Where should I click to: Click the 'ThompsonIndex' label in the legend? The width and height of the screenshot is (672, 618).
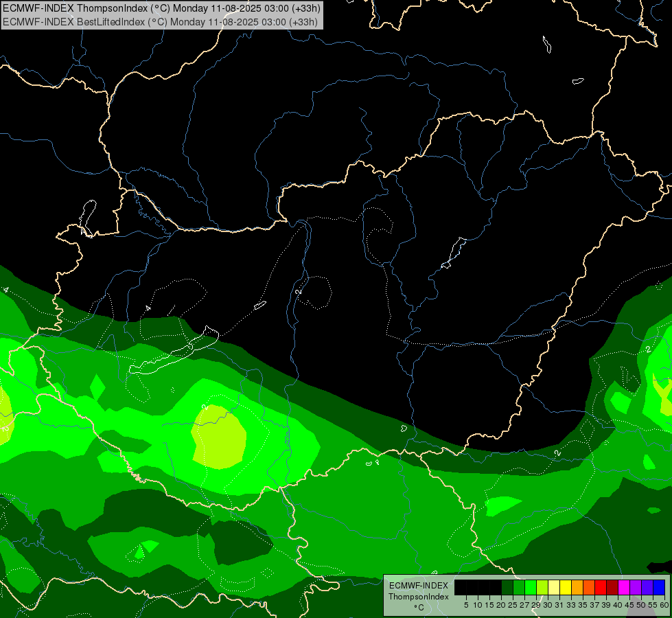[x=418, y=597]
